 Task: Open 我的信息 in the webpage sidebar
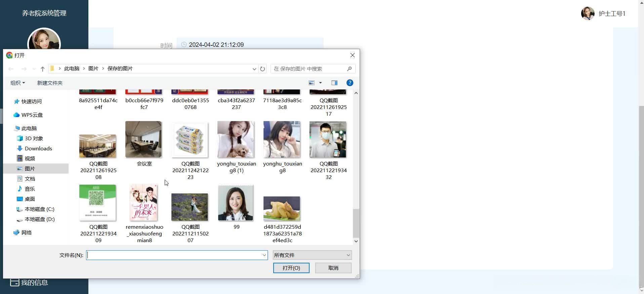29,283
